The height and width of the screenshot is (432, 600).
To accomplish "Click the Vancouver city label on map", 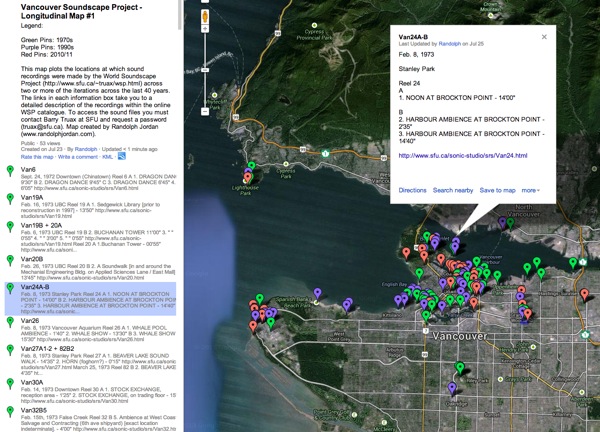I will [460, 336].
